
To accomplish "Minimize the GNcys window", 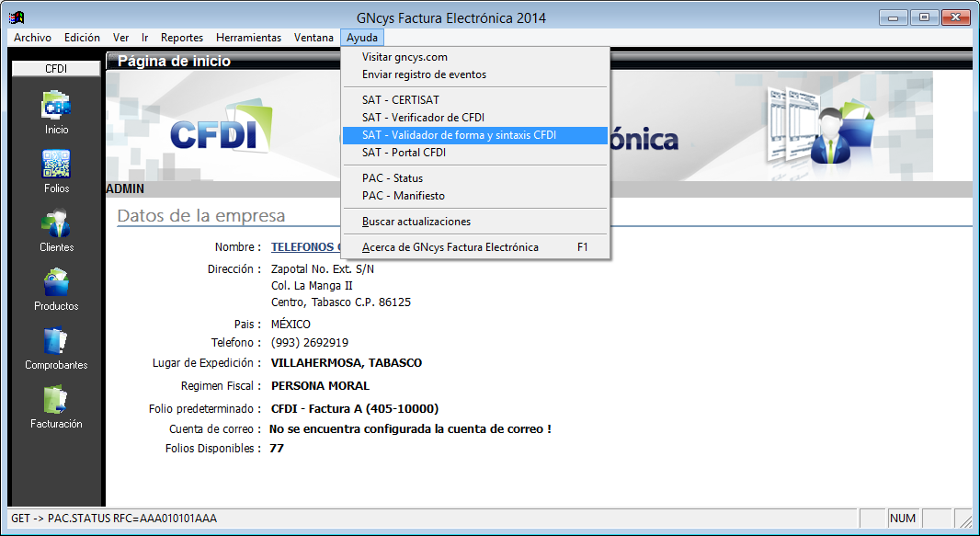I will coord(893,17).
